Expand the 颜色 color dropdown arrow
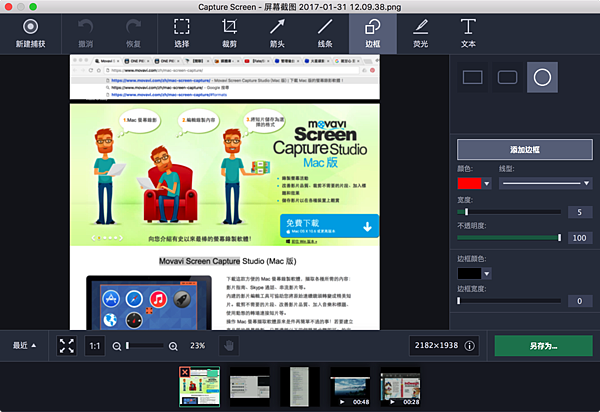The width and height of the screenshot is (600, 412). coord(487,184)
